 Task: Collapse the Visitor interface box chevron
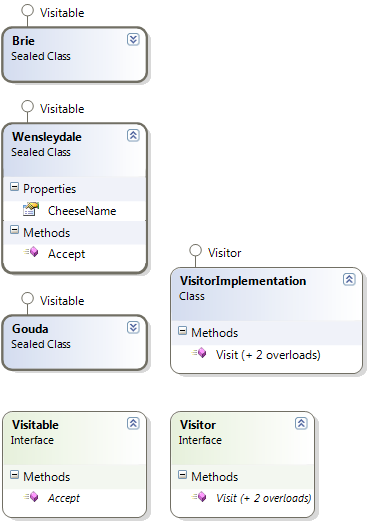click(x=301, y=423)
